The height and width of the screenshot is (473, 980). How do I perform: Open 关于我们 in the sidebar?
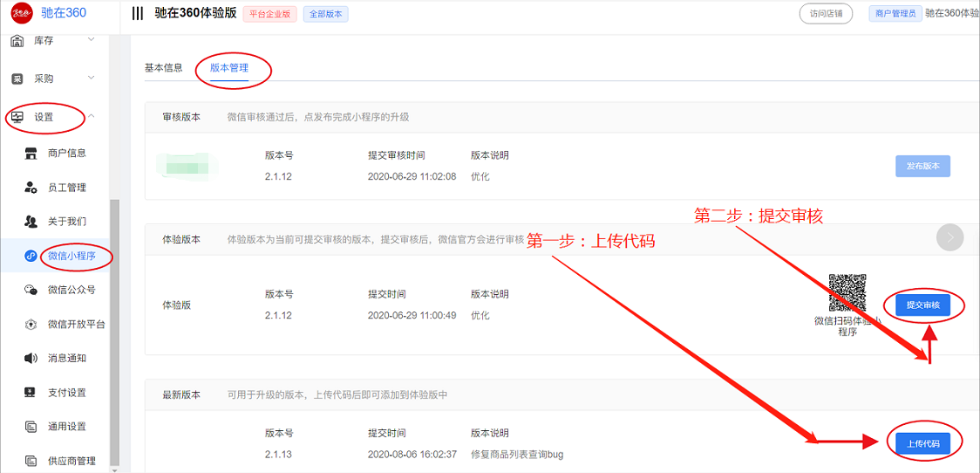pyautogui.click(x=67, y=221)
